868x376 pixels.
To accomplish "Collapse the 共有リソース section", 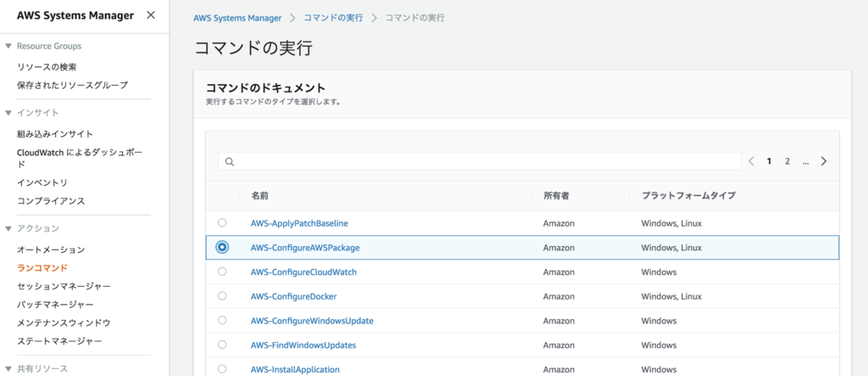I will (x=8, y=369).
